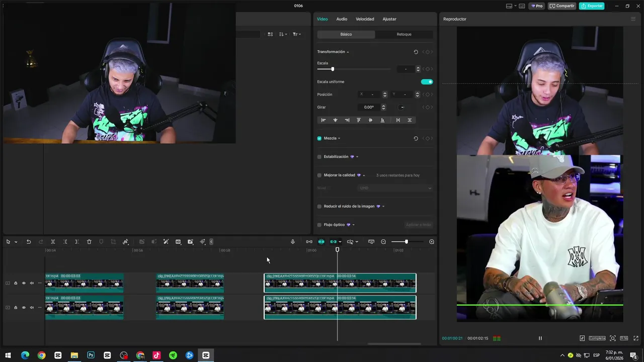Viewport: 644px width, 362px height.
Task: Click the Compartir button
Action: point(561,6)
